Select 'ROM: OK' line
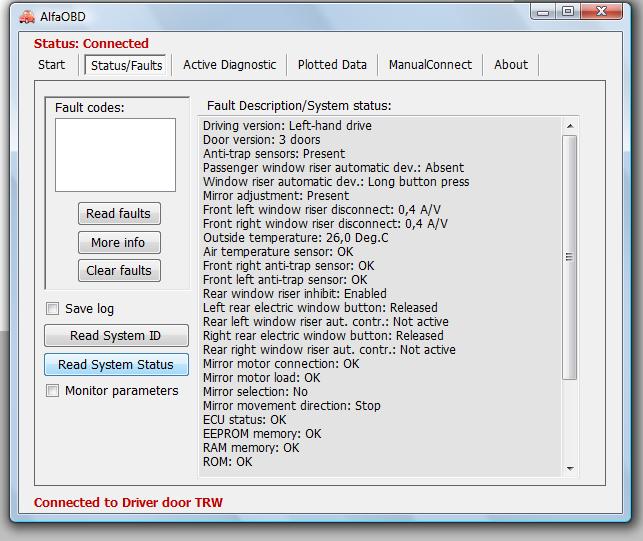 coord(228,461)
